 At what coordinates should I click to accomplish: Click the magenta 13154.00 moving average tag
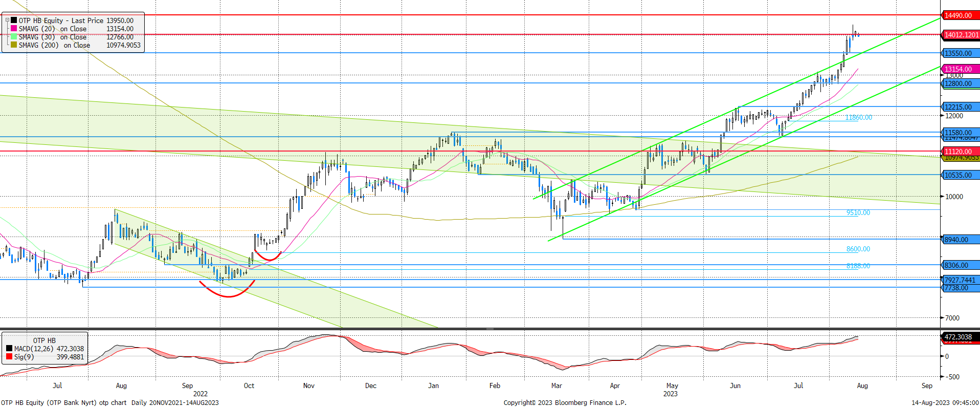point(960,69)
